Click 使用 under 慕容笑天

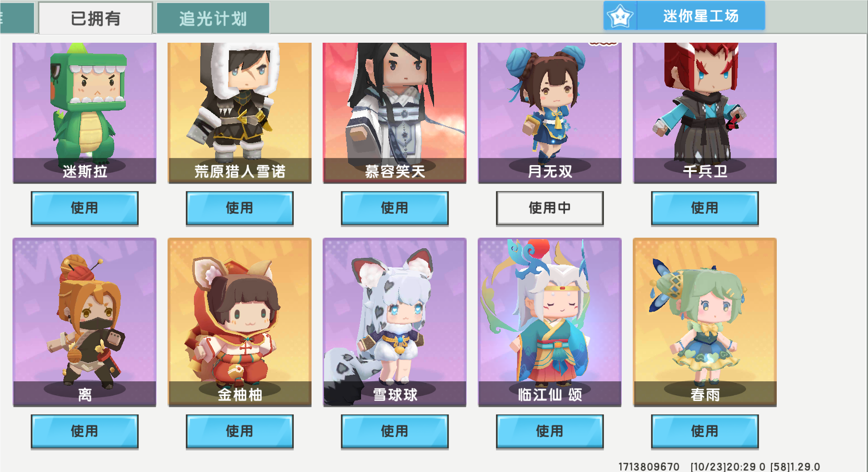pyautogui.click(x=395, y=208)
